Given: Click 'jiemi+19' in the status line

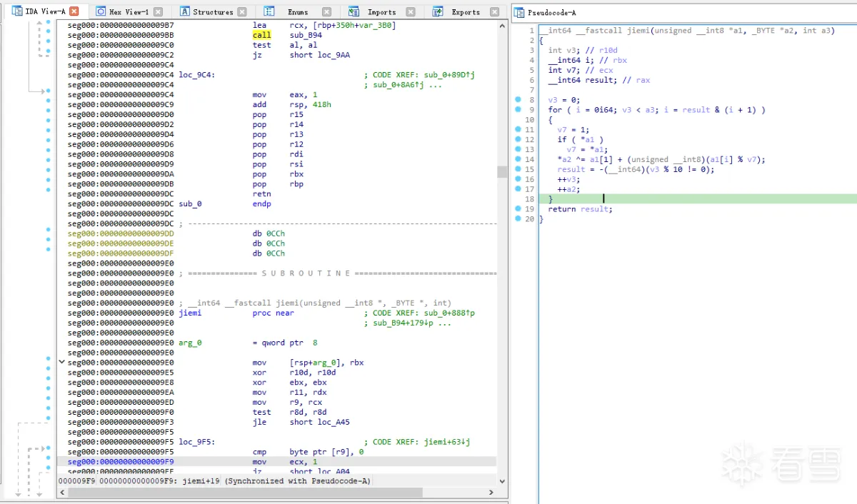Looking at the screenshot, I should point(201,481).
